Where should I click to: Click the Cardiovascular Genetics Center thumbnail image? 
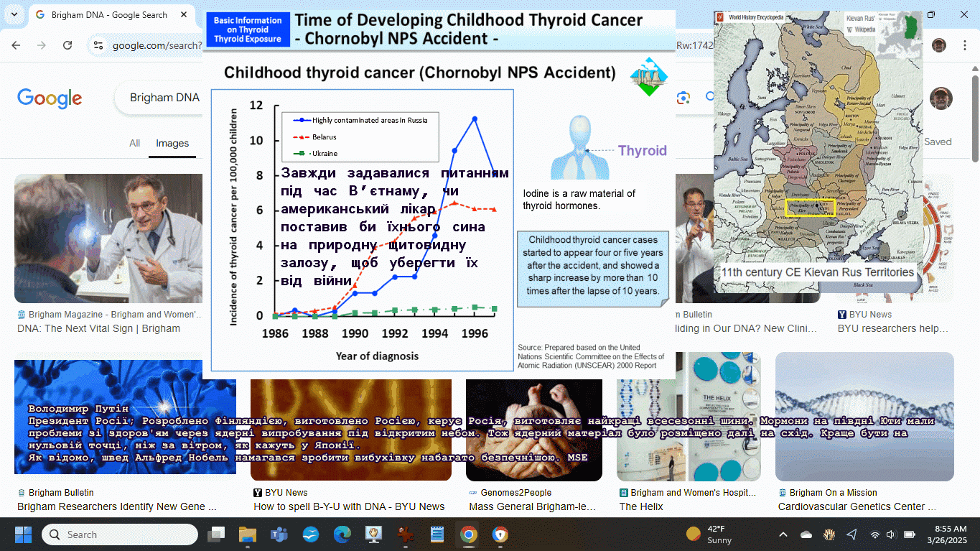tap(864, 416)
